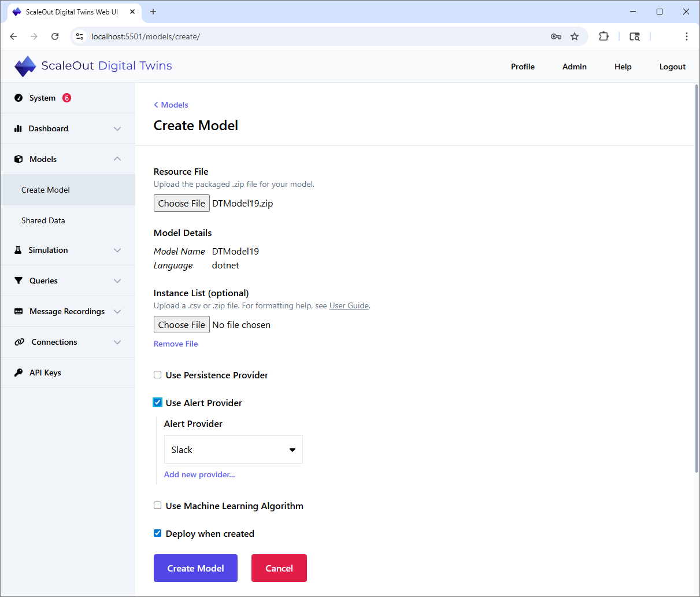This screenshot has height=597, width=700.
Task: Click the Models cube icon
Action: pyautogui.click(x=18, y=159)
